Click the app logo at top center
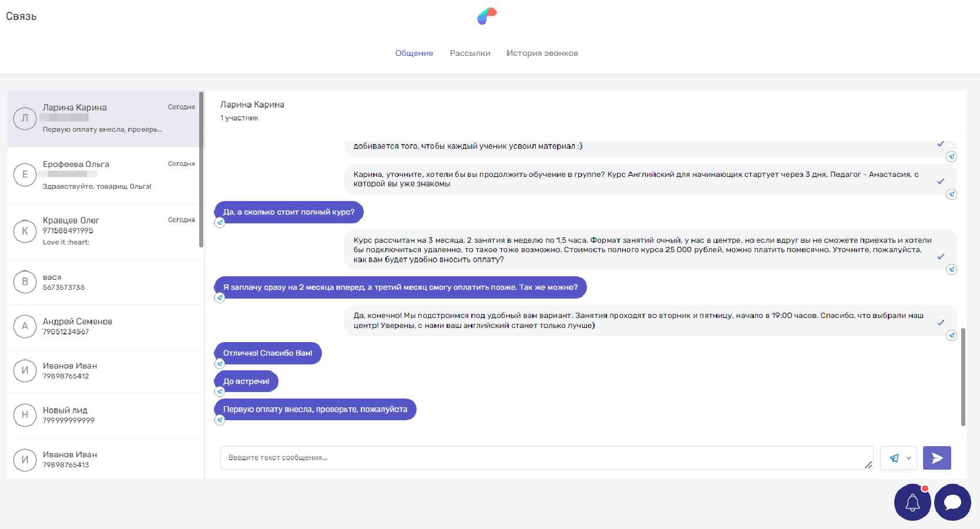This screenshot has height=529, width=980. pyautogui.click(x=487, y=16)
